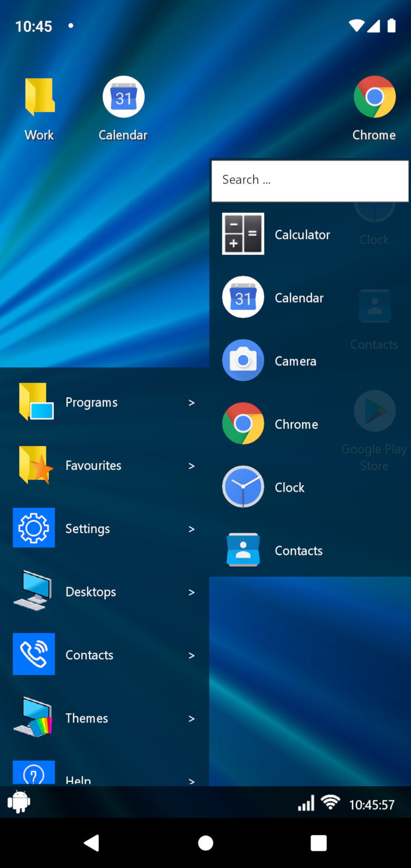Click the Wi-Fi icon in taskbar
The height and width of the screenshot is (868, 411).
point(330,802)
